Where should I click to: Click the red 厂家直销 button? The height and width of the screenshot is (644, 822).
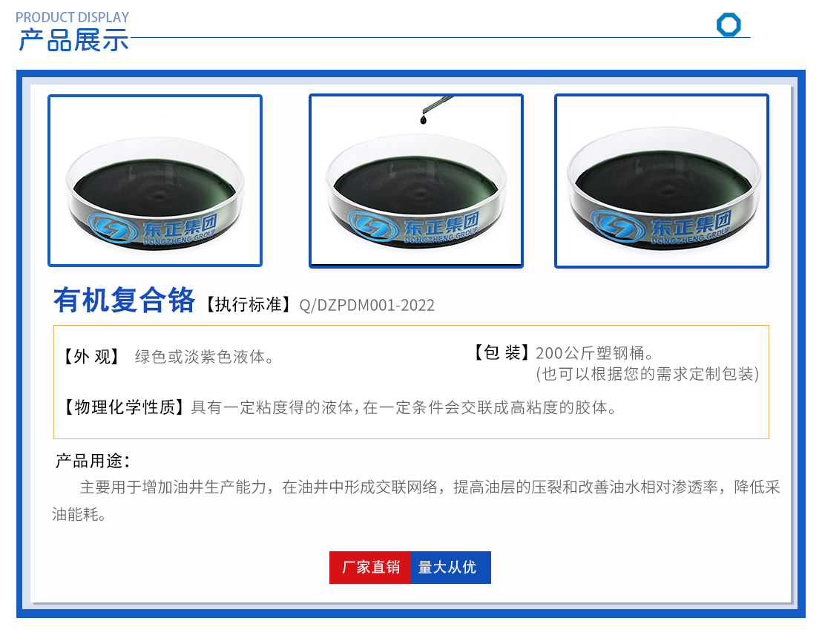tap(370, 568)
